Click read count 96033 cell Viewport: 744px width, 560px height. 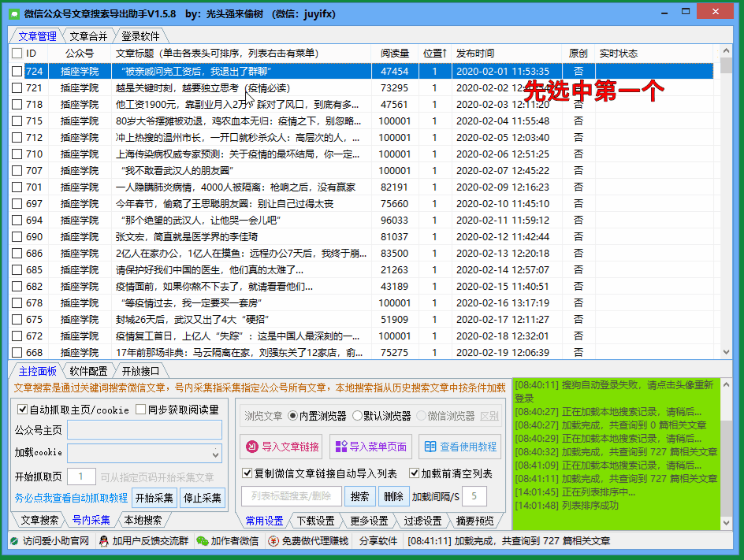tap(394, 220)
